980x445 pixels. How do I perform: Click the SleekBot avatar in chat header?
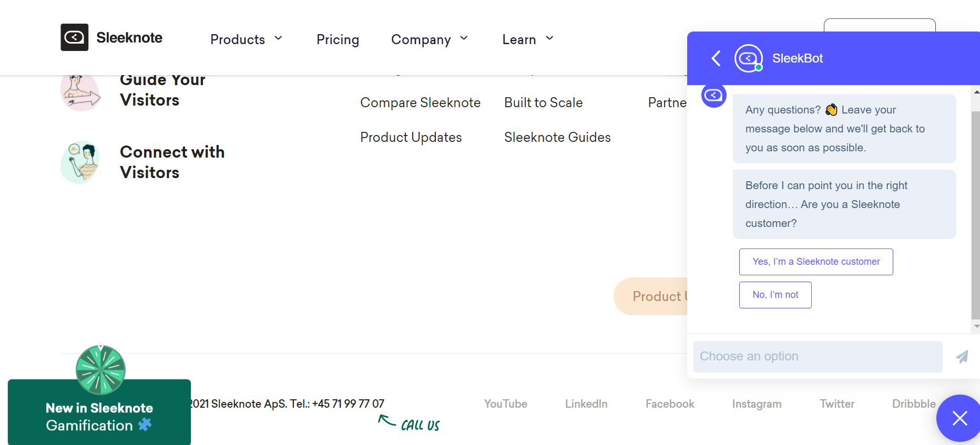tap(748, 58)
